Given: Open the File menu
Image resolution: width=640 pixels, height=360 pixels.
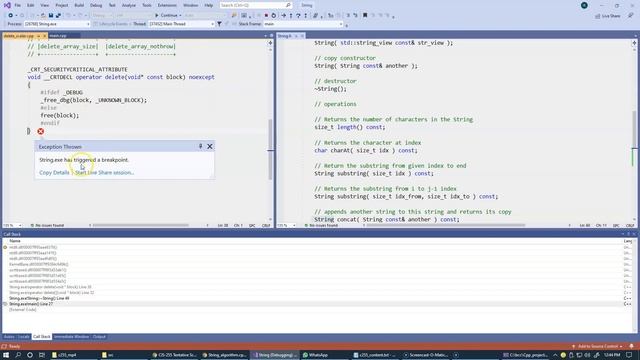Looking at the screenshot, I should 18,5.
